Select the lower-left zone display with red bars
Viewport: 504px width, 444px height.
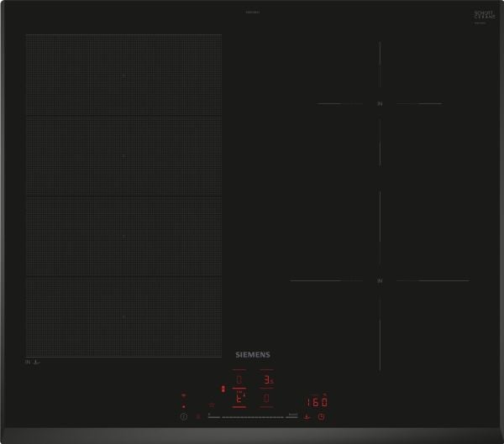[x=239, y=399]
